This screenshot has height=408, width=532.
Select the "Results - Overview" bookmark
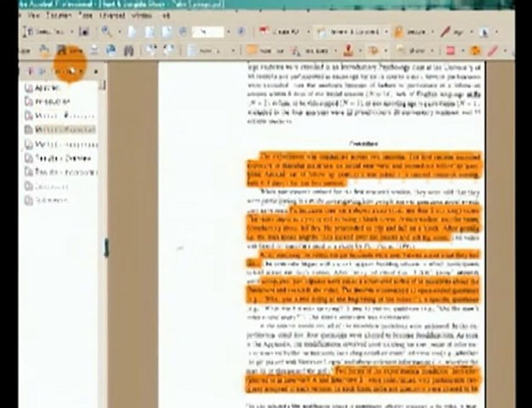coord(63,158)
